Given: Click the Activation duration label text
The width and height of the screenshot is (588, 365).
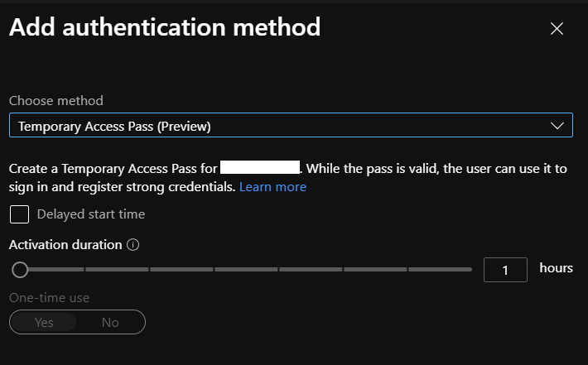Looking at the screenshot, I should pos(65,245).
